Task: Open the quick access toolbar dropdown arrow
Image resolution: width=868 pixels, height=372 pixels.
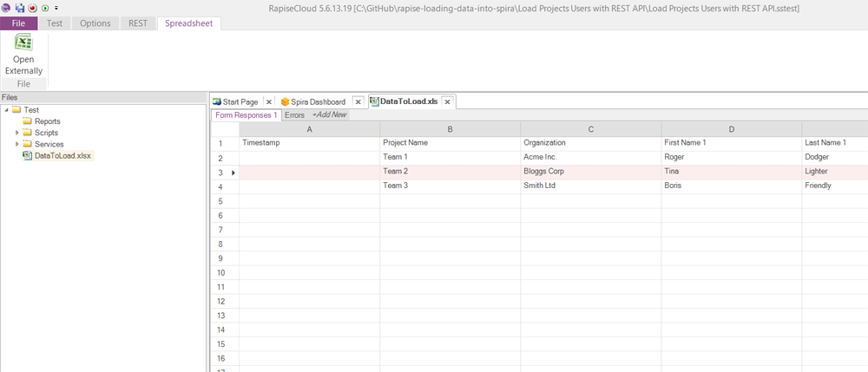Action: click(x=56, y=7)
